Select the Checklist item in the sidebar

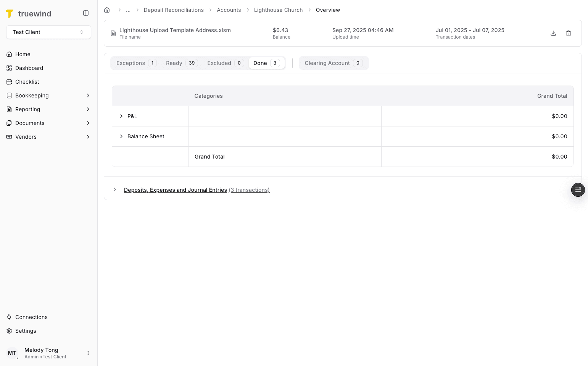coord(27,82)
